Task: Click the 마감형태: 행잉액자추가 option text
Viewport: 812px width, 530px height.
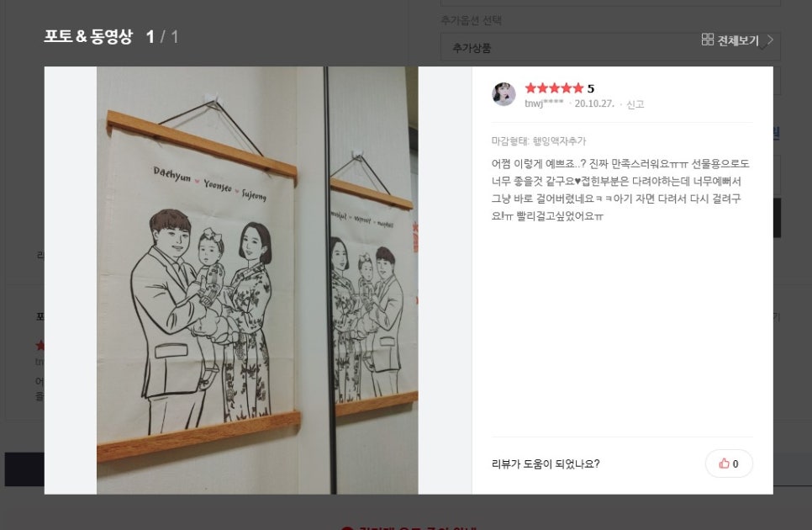Action: 539,141
